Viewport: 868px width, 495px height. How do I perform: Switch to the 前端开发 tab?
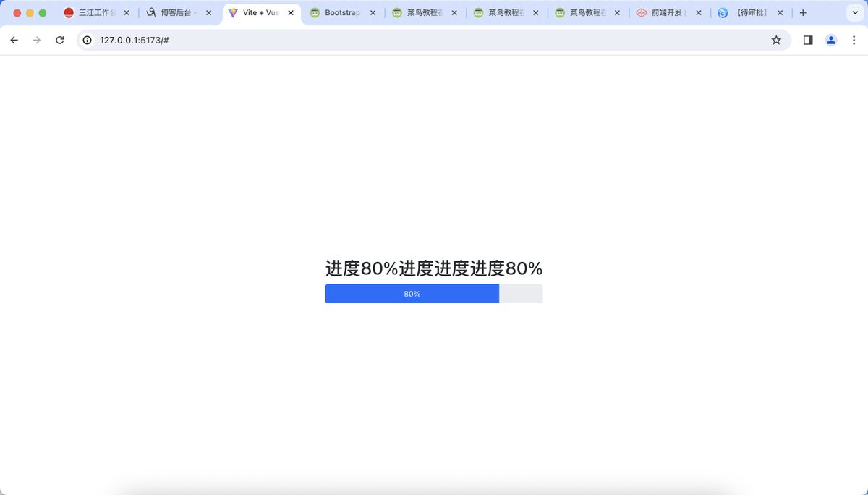point(669,13)
